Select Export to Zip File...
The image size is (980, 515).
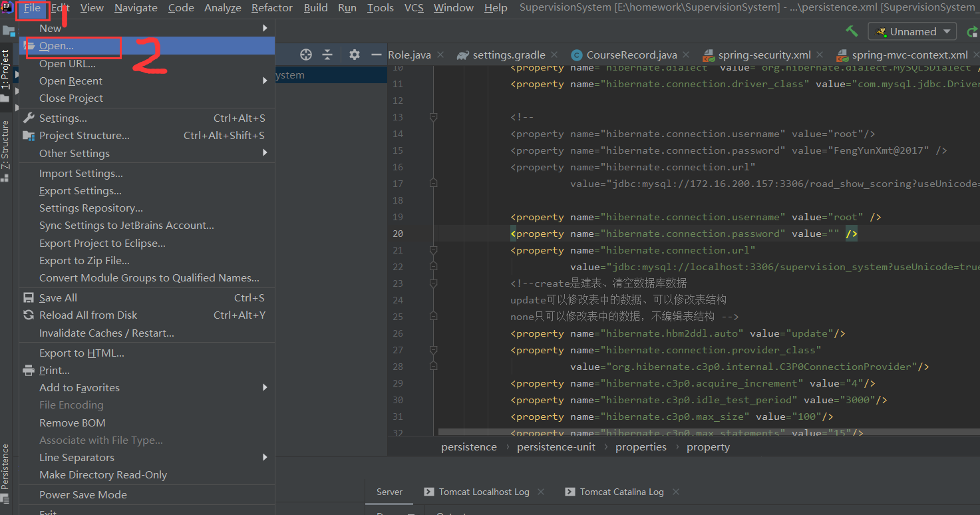(147, 260)
